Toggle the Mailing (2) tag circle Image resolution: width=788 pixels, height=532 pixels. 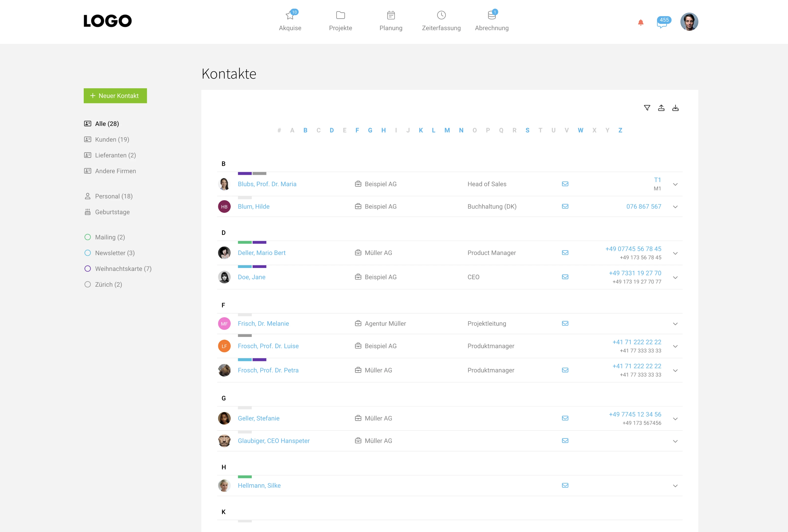[87, 237]
